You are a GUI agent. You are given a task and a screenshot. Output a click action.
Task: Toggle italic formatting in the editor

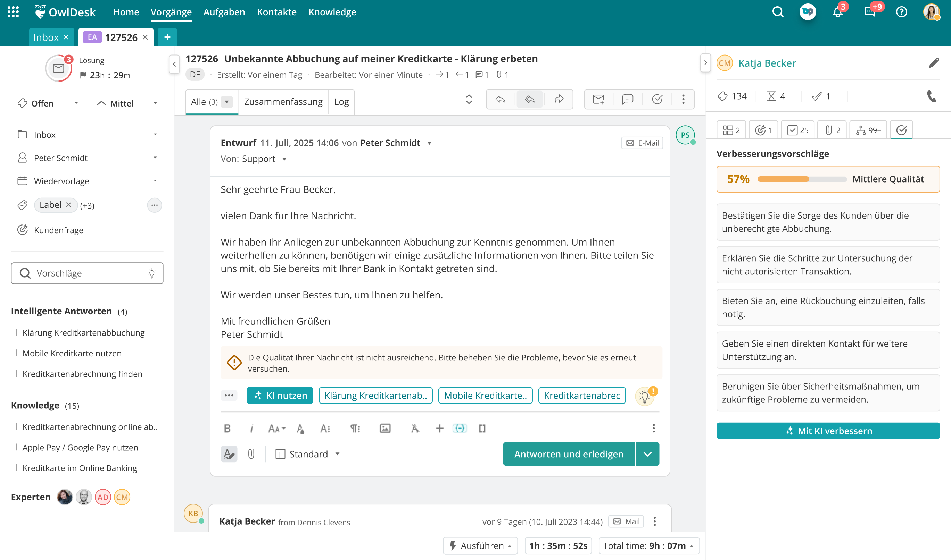[251, 428]
